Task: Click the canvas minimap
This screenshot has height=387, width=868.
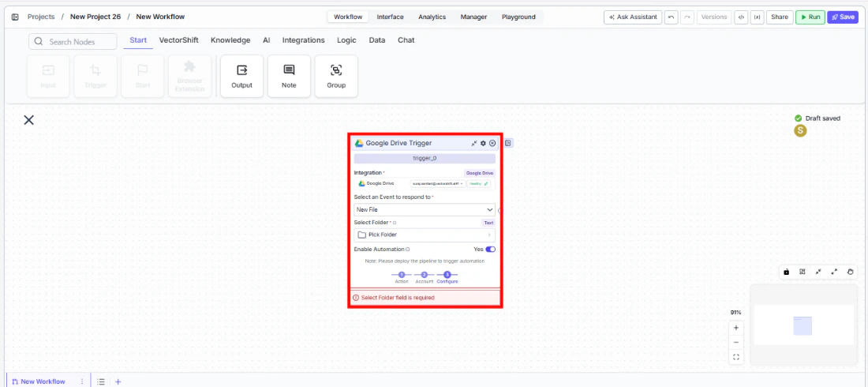Action: coord(806,325)
